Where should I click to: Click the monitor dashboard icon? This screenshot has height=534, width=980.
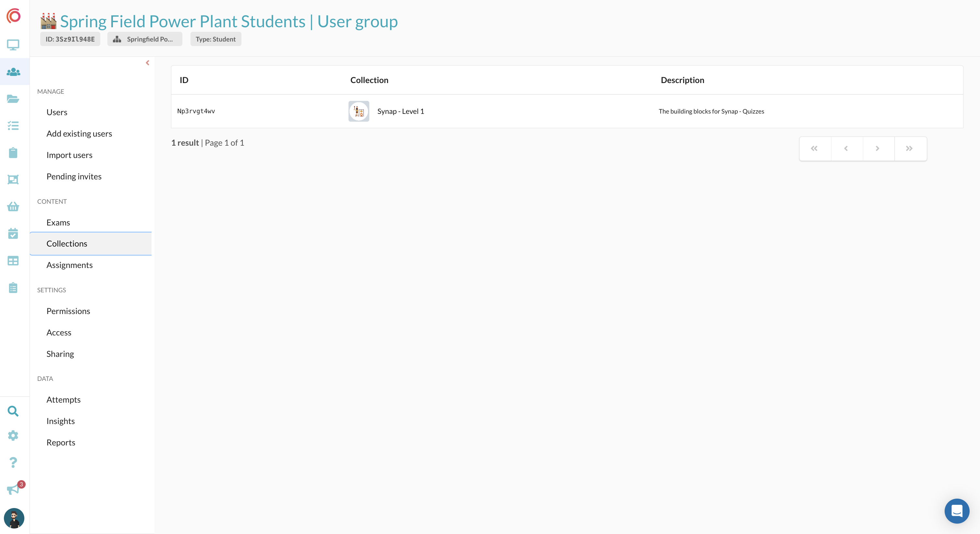[13, 45]
